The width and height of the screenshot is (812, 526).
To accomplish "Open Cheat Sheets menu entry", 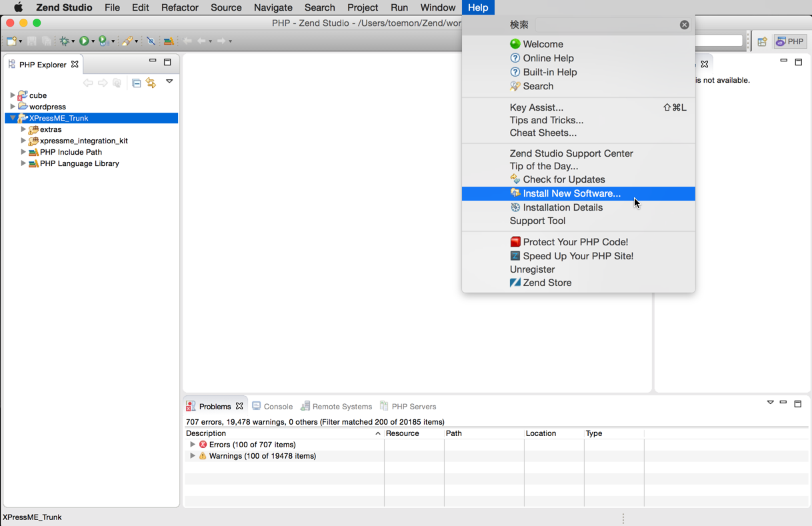I will pyautogui.click(x=578, y=133).
